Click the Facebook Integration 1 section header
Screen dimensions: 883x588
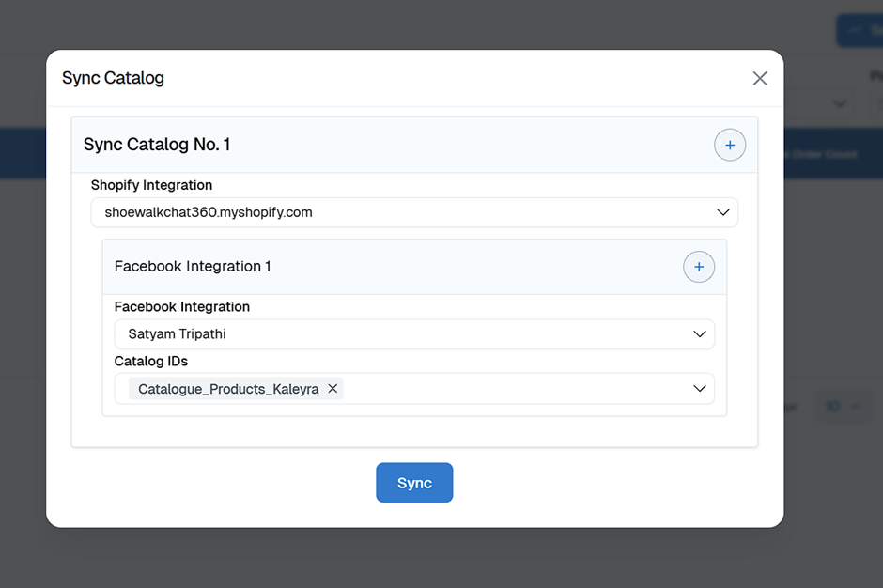tap(193, 267)
